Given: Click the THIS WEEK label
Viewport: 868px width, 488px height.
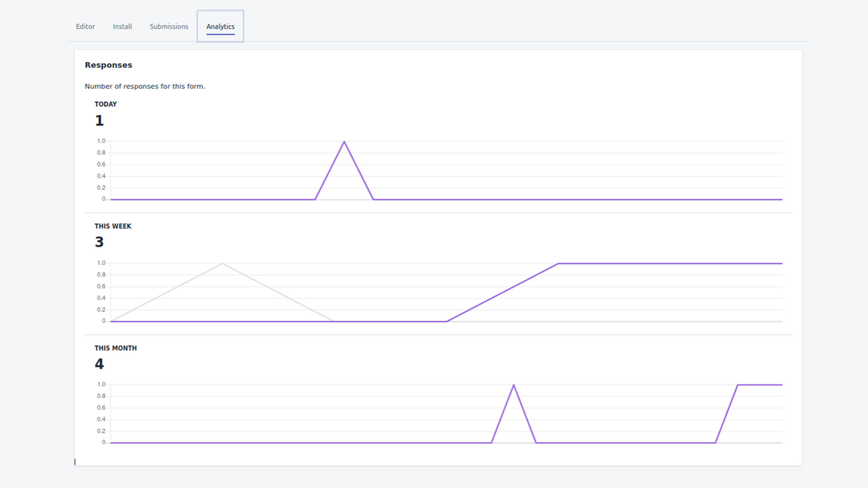Looking at the screenshot, I should (113, 226).
